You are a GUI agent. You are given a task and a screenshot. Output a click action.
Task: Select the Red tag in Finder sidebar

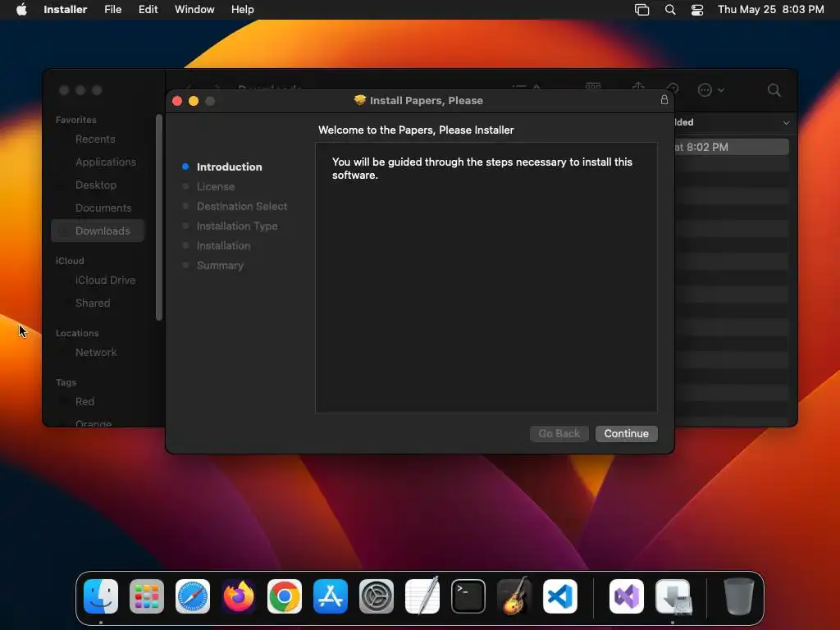[x=84, y=402]
